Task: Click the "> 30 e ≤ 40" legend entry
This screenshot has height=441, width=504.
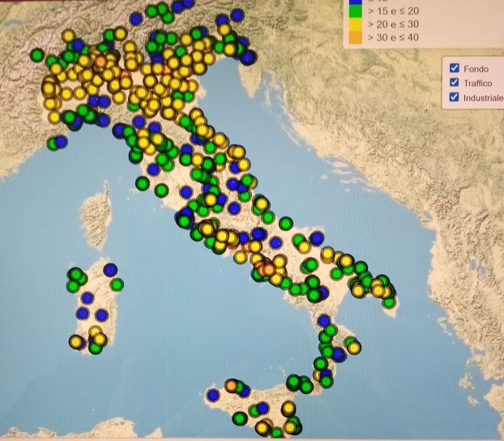Action: tap(393, 36)
